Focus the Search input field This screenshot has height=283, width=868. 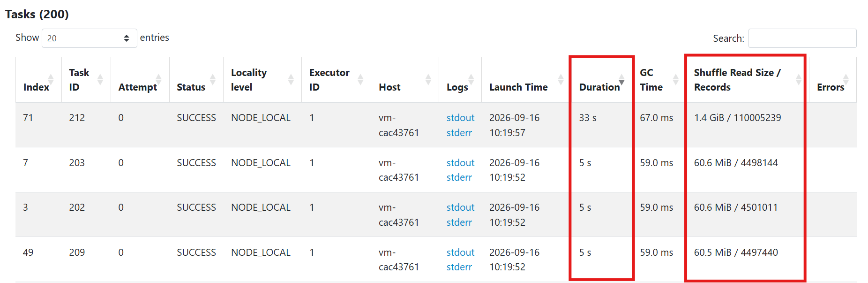coord(802,38)
